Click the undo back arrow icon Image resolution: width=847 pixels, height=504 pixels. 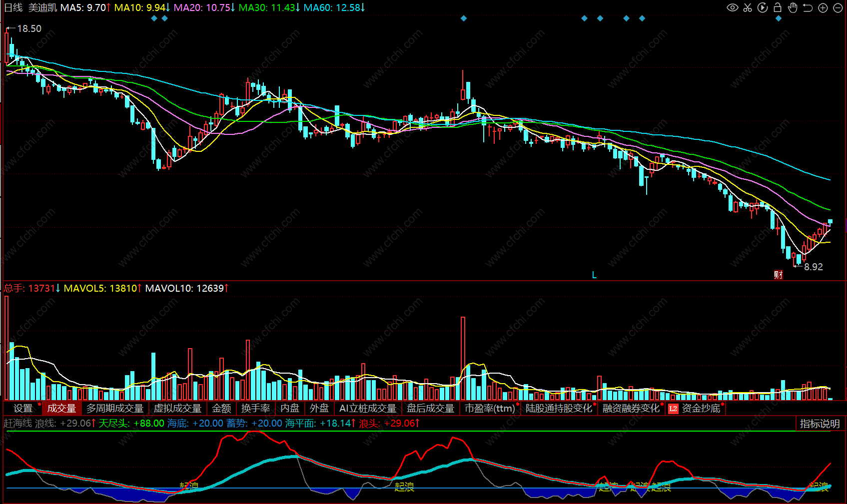pyautogui.click(x=808, y=7)
